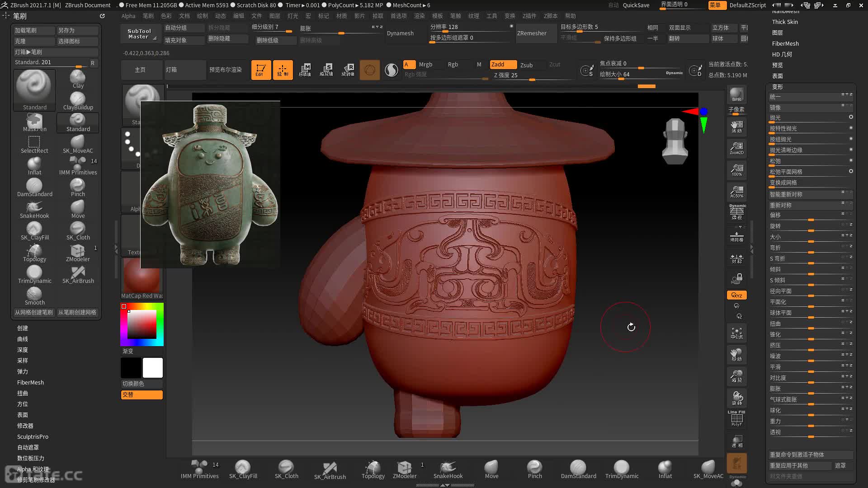Open the 灯箱 LightBox button
Viewport: 868px width, 488px height.
(184, 70)
